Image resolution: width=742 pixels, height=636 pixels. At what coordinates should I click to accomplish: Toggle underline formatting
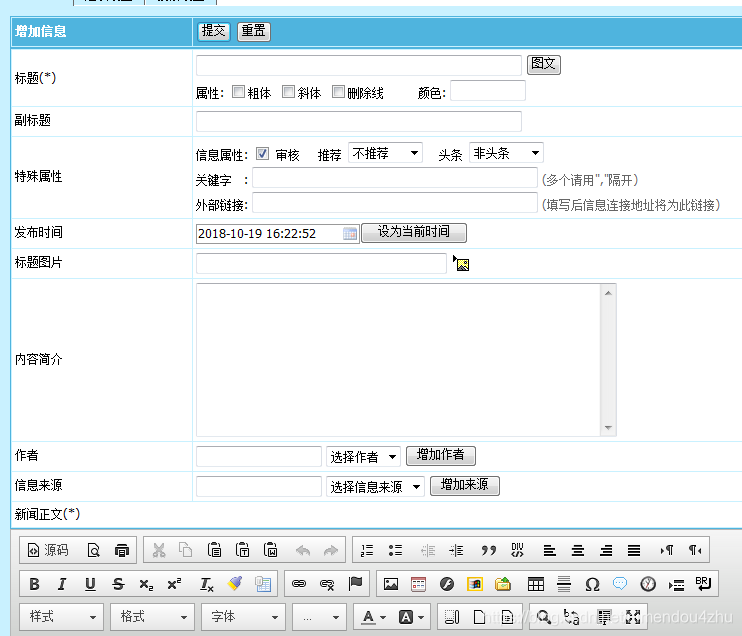tap(90, 584)
